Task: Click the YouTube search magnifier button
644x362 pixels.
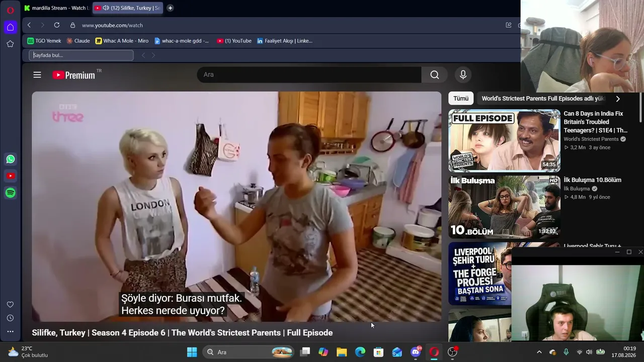Action: pyautogui.click(x=435, y=75)
